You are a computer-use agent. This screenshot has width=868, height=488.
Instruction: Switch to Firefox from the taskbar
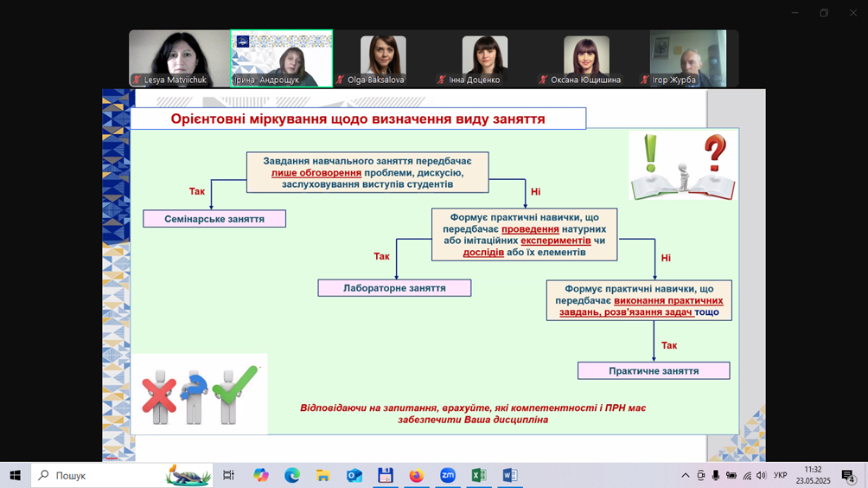417,475
